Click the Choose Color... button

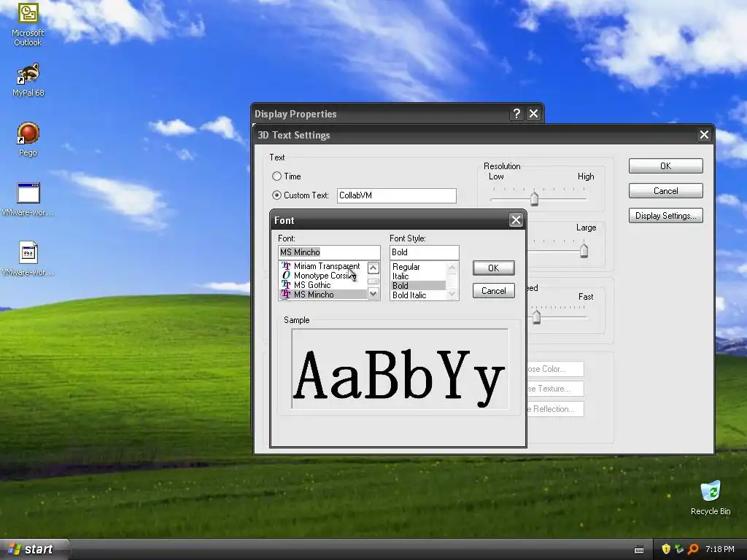click(x=555, y=369)
